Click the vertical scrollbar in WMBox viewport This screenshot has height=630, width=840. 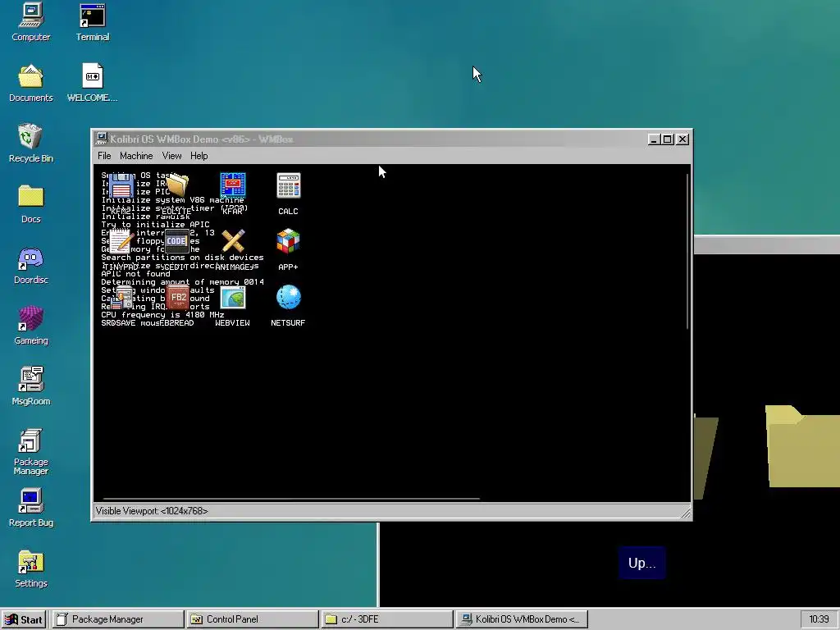click(x=687, y=251)
